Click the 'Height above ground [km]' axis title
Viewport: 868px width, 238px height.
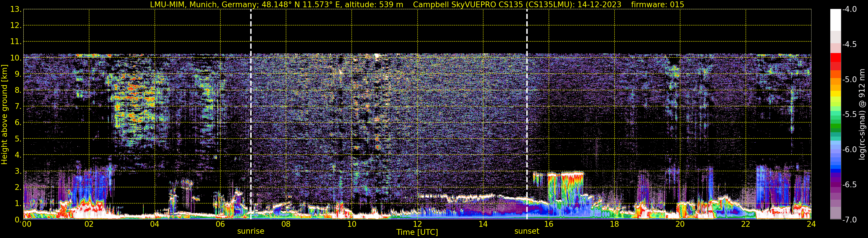pyautogui.click(x=4, y=115)
